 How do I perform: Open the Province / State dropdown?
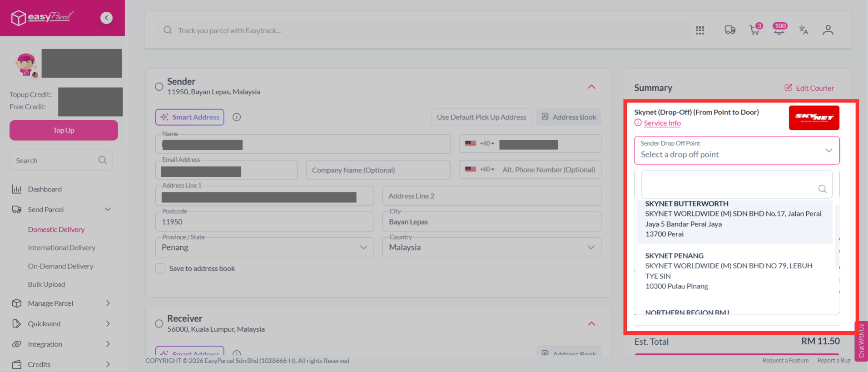click(x=265, y=247)
